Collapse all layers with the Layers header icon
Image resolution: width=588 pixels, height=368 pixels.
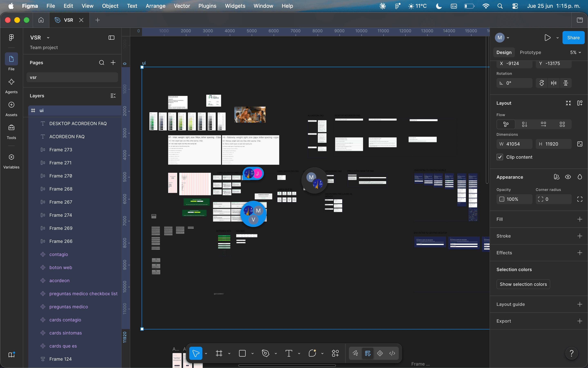click(x=113, y=96)
